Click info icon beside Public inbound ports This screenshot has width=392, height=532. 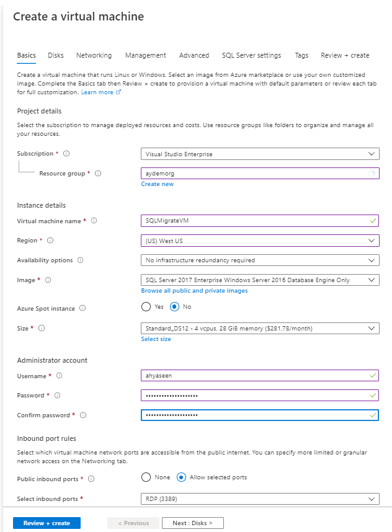coord(91,479)
